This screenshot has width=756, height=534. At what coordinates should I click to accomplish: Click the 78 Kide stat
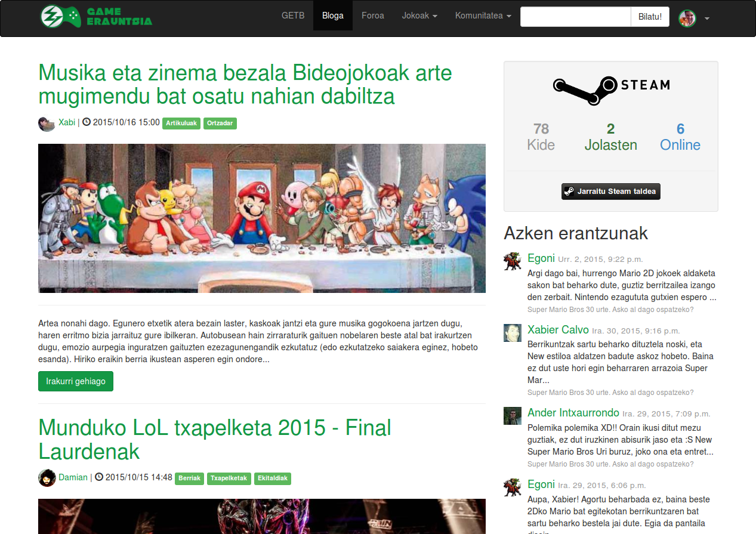pyautogui.click(x=541, y=137)
